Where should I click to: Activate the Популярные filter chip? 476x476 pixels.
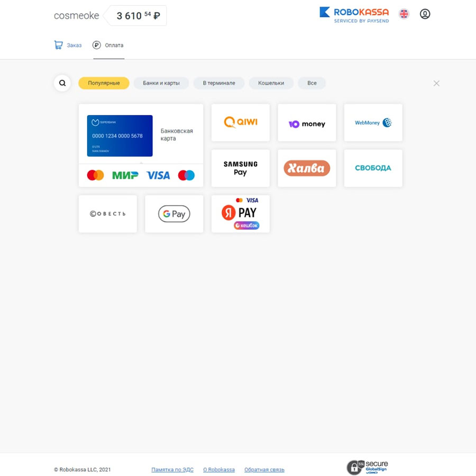104,83
